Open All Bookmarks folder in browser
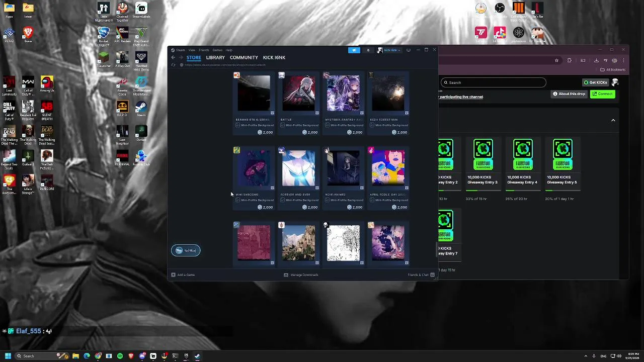This screenshot has height=362, width=644. [x=613, y=70]
